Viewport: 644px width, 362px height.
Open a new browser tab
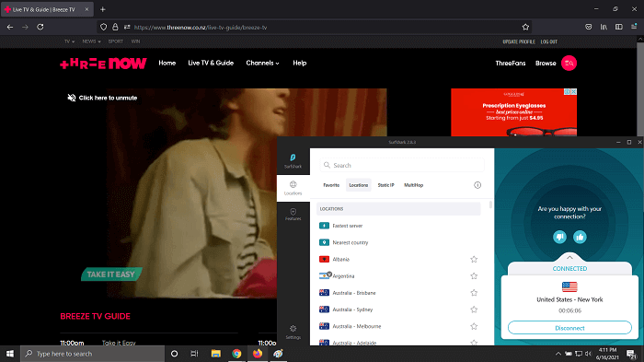[103, 9]
